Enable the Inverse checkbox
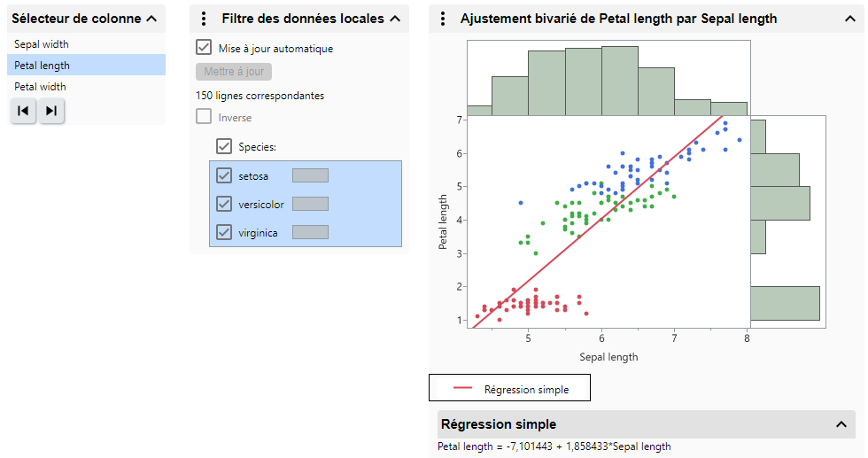The image size is (868, 458). point(204,117)
